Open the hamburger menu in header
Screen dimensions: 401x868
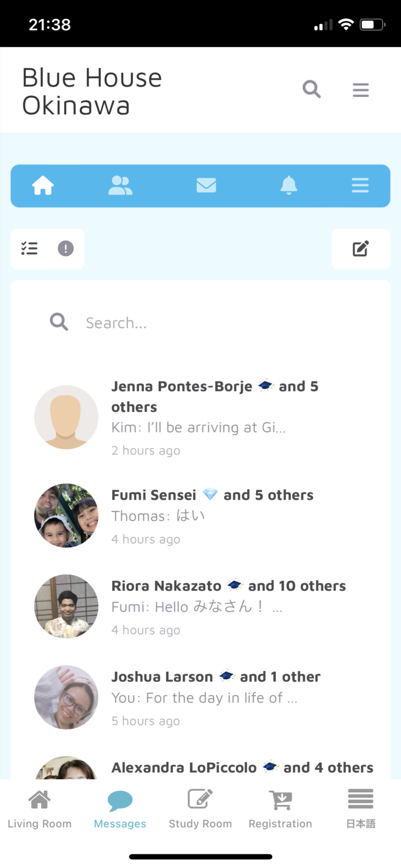[x=360, y=90]
